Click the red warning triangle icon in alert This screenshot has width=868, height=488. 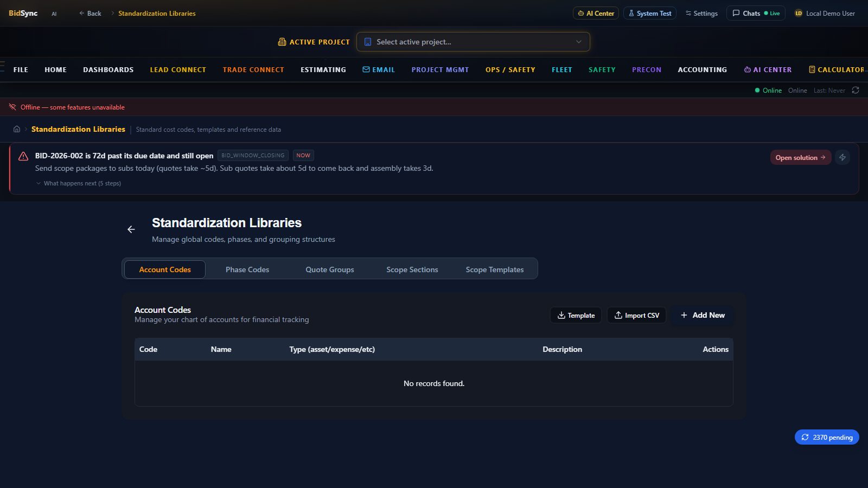tap(23, 156)
